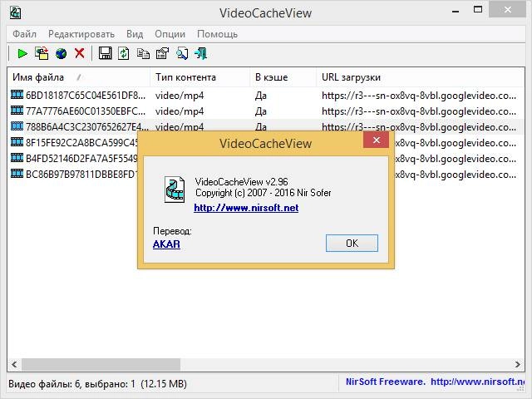Open the properties toolbar icon
Image resolution: width=532 pixels, height=399 pixels.
tap(162, 53)
